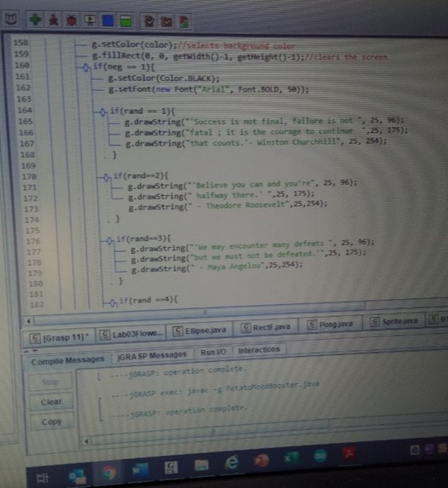Click the g.setFont Arial code line

click(209, 89)
